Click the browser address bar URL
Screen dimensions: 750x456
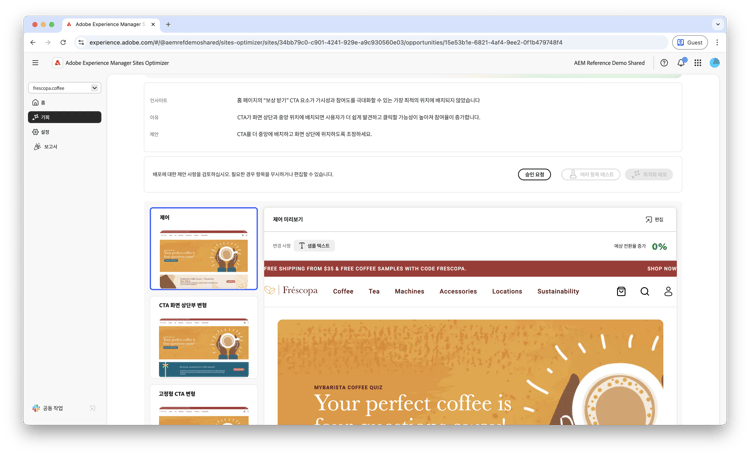pyautogui.click(x=326, y=43)
